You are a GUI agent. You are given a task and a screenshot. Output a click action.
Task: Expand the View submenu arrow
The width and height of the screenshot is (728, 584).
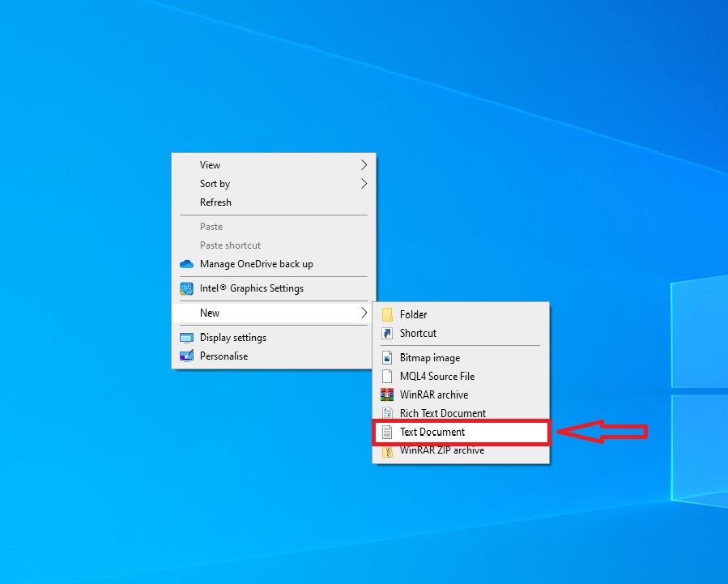(x=364, y=164)
